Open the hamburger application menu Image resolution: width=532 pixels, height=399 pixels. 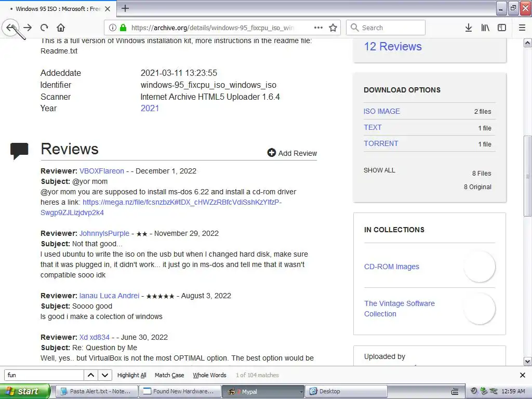522,28
